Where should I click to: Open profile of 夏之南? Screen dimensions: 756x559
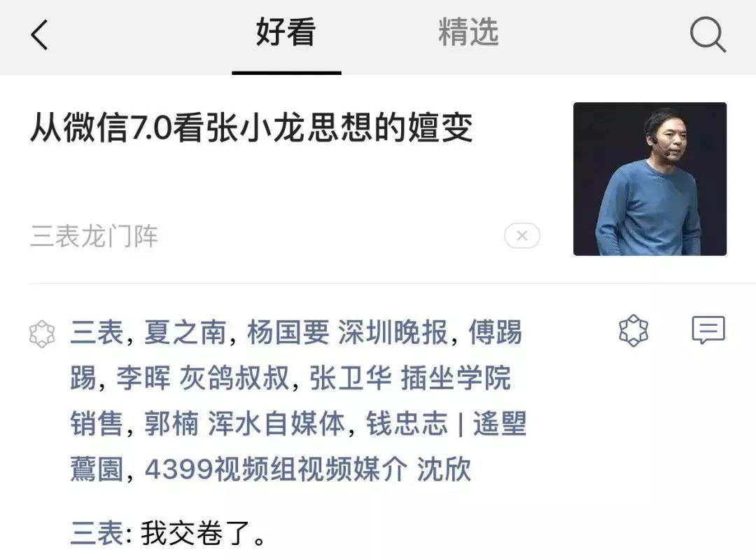[x=185, y=333]
